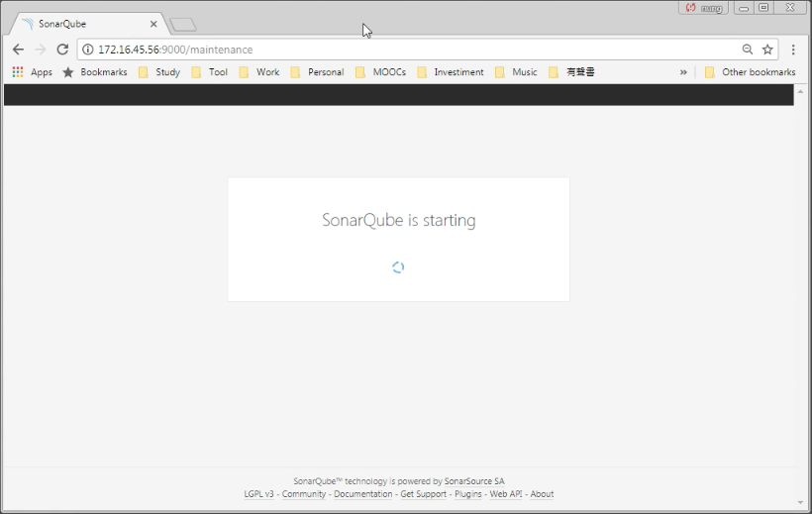
Task: Click the browser Back arrow
Action: [18, 50]
